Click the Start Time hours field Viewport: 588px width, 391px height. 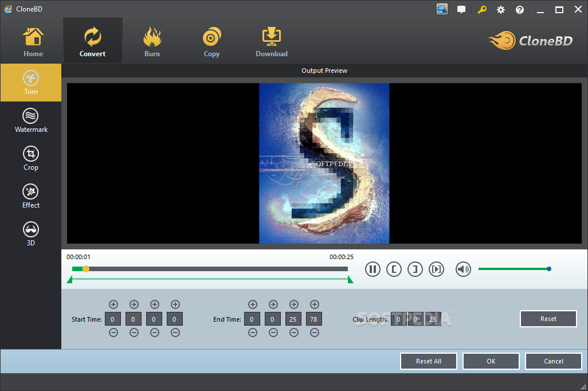tap(113, 319)
